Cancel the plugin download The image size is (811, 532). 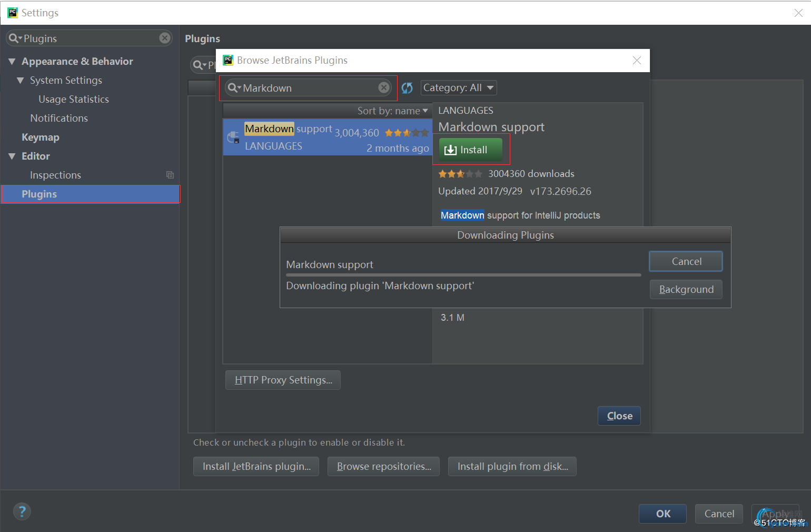pyautogui.click(x=686, y=261)
